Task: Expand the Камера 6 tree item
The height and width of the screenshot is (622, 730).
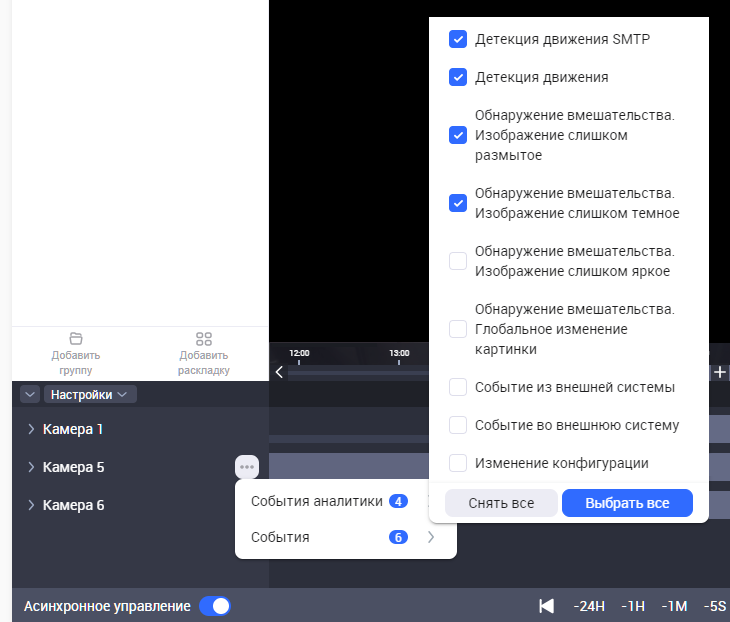Action: click(31, 505)
